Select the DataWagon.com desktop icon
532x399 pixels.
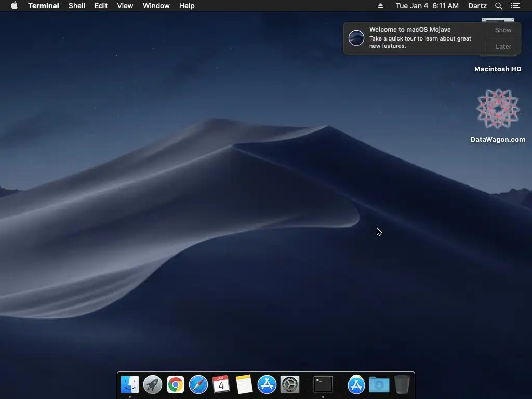(498, 109)
